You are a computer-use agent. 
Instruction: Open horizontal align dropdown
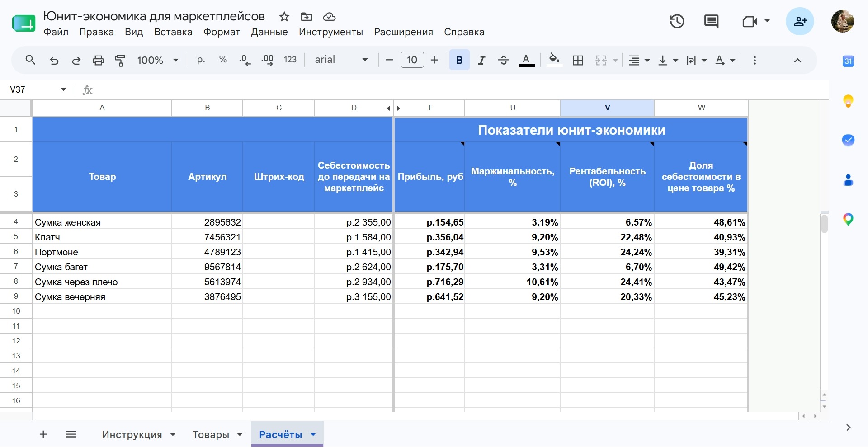[639, 60]
